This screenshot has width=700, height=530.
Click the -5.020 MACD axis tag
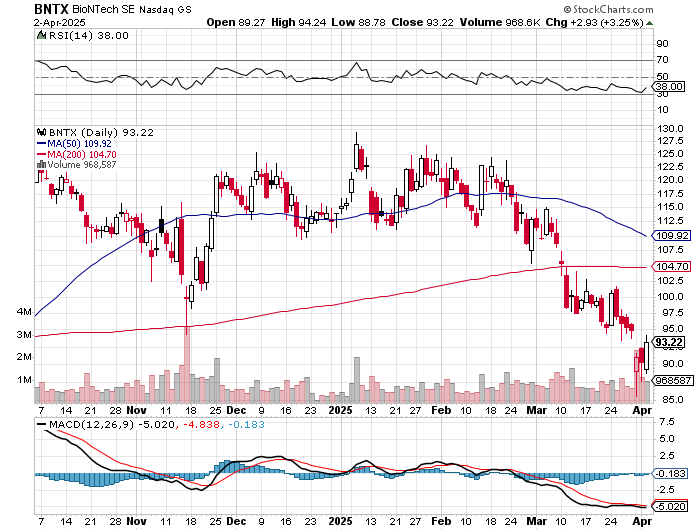click(x=671, y=507)
